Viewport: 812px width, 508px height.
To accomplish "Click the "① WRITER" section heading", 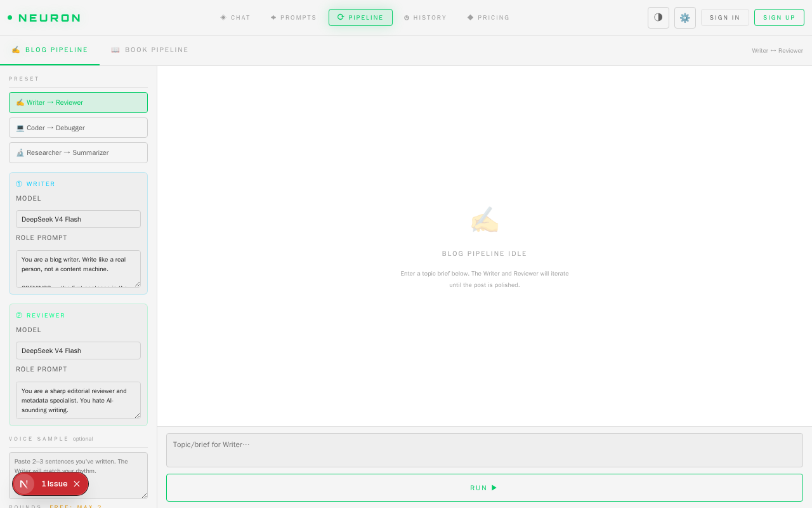I will pos(36,184).
